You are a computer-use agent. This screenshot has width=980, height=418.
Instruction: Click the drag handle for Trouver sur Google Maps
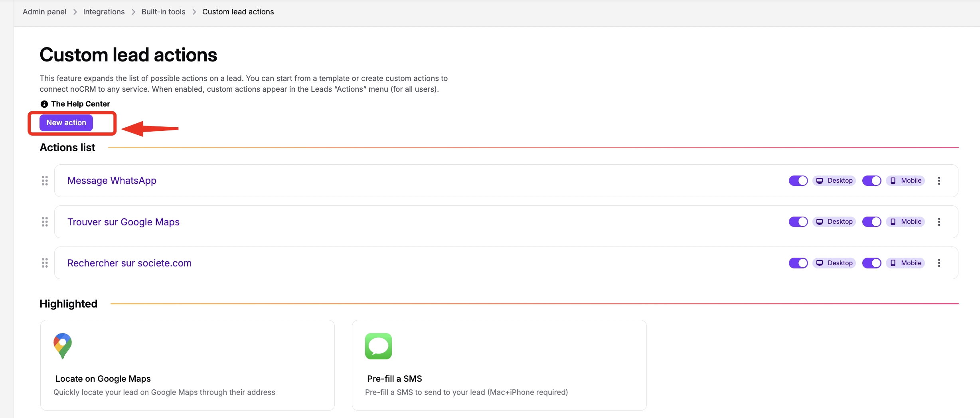(x=45, y=222)
